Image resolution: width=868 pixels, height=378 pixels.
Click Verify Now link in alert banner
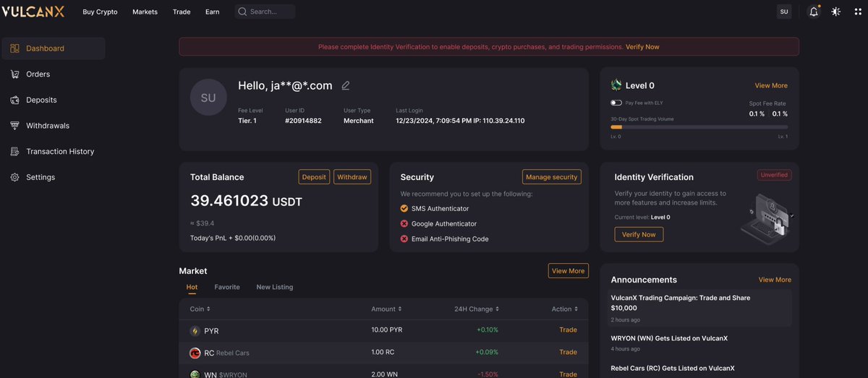tap(642, 47)
